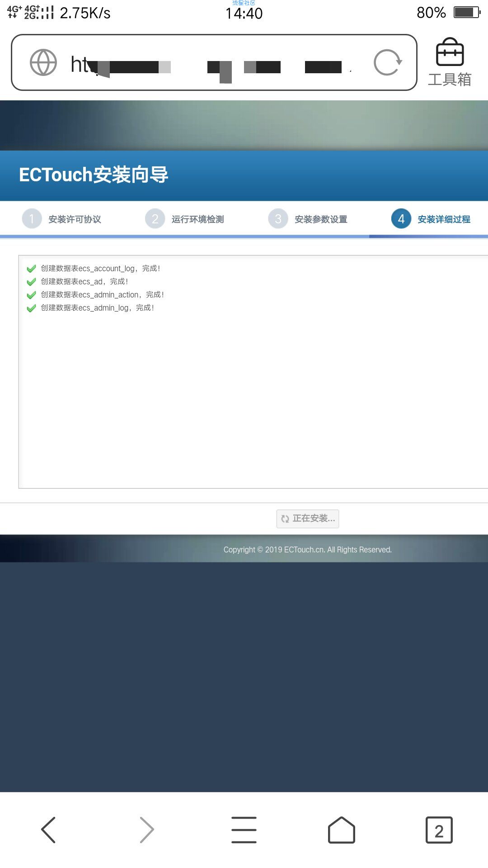This screenshot has height=868, width=488.
Task: Select log line 创建数据表ecs_admin_action，完成!
Action: (x=102, y=295)
